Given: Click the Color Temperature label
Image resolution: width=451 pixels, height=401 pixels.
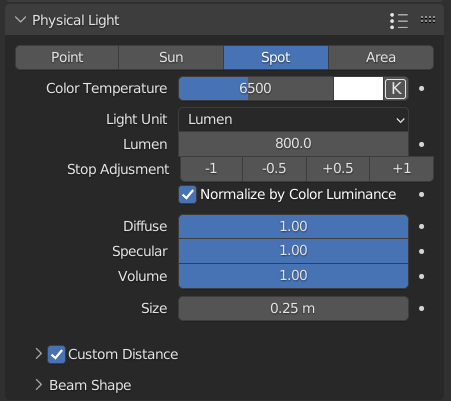Looking at the screenshot, I should click(x=107, y=89).
